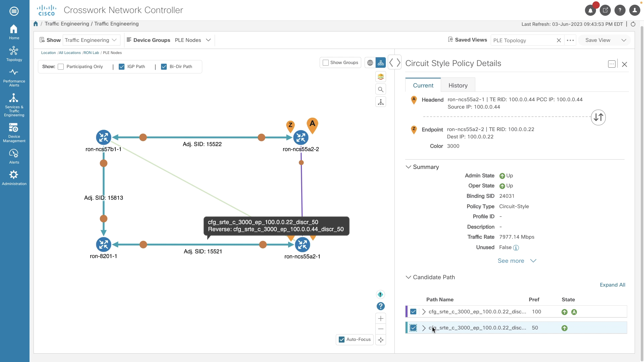Open Performance Alerts in sidebar

point(14,77)
